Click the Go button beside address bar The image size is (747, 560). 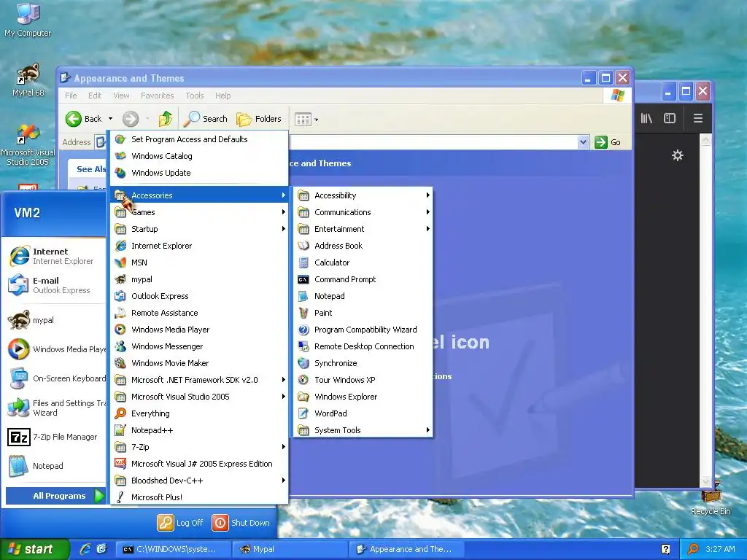coord(608,142)
